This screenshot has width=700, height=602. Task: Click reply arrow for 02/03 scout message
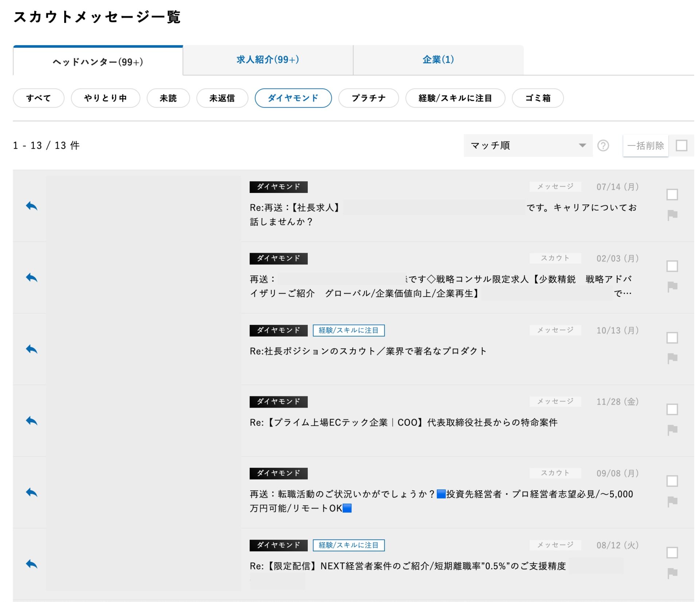[x=32, y=278]
